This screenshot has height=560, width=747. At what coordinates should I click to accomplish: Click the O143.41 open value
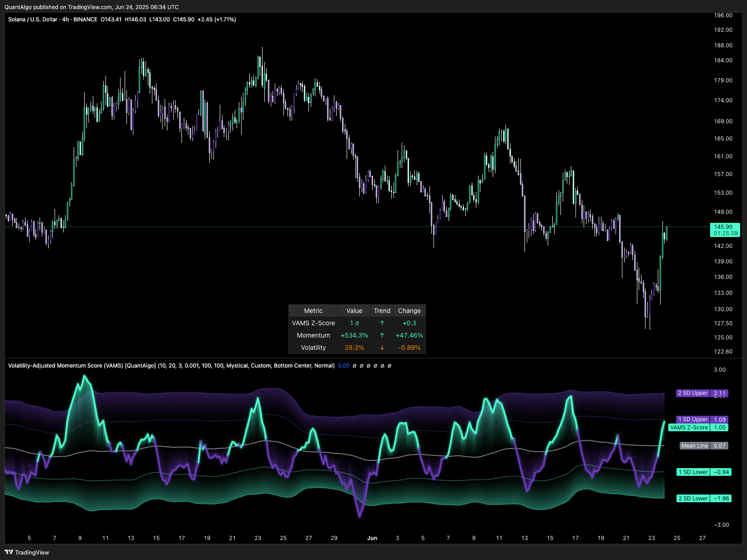point(111,20)
